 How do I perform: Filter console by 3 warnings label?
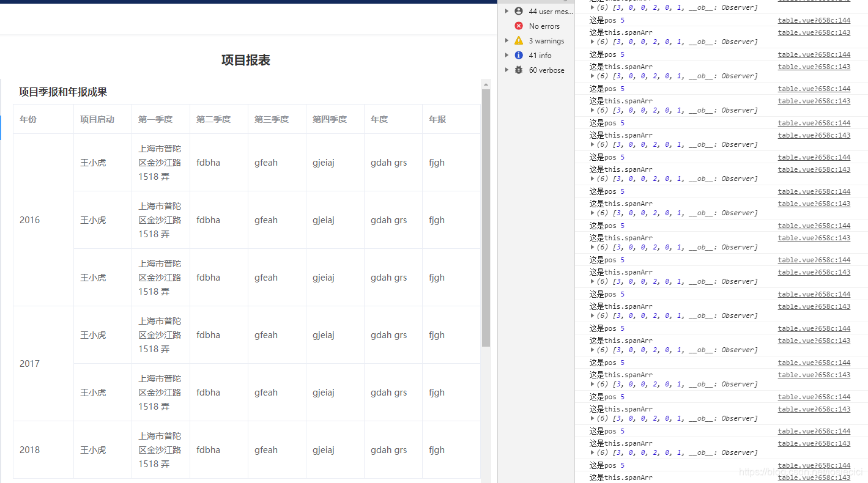point(546,41)
